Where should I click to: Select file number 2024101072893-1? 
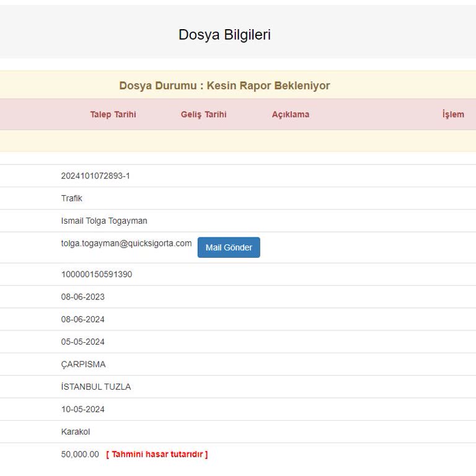pyautogui.click(x=95, y=176)
